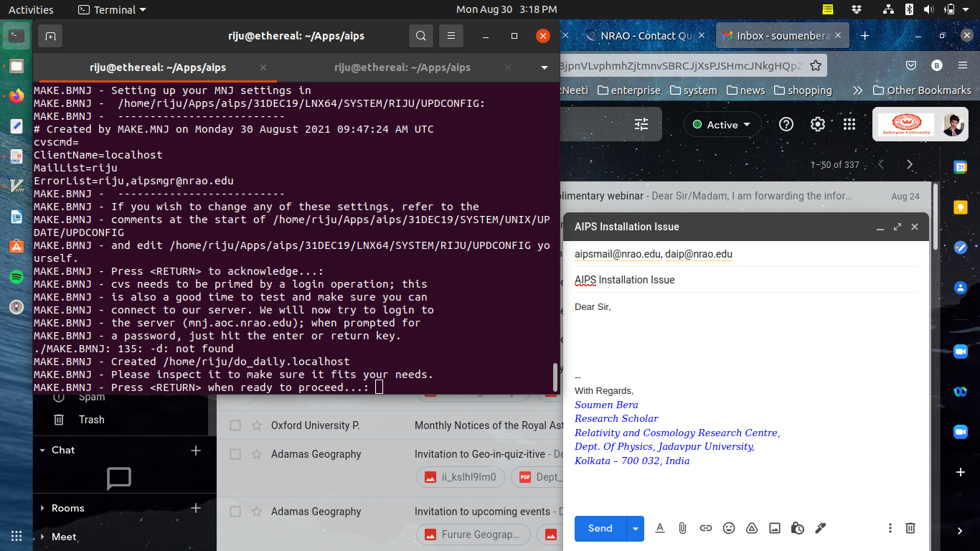Insert files using Google Drive icon
The height and width of the screenshot is (551, 980).
752,528
